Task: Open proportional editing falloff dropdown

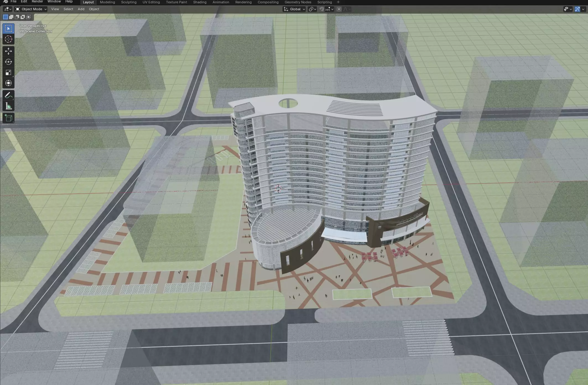Action: coord(347,9)
